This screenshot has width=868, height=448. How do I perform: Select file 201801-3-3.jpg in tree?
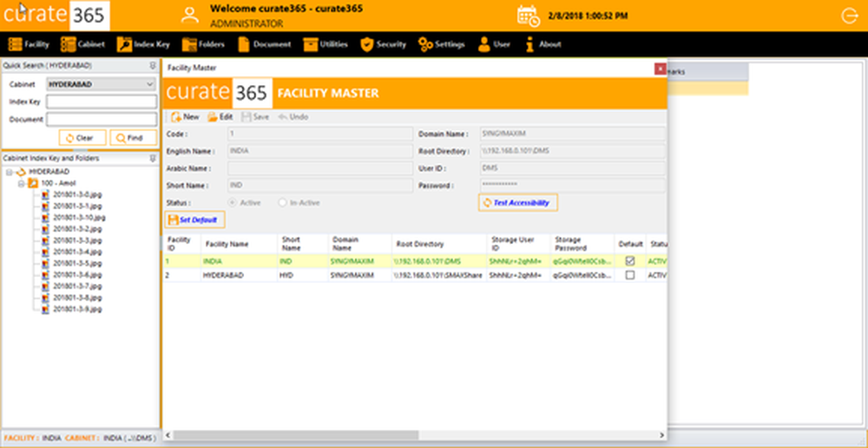(x=77, y=240)
